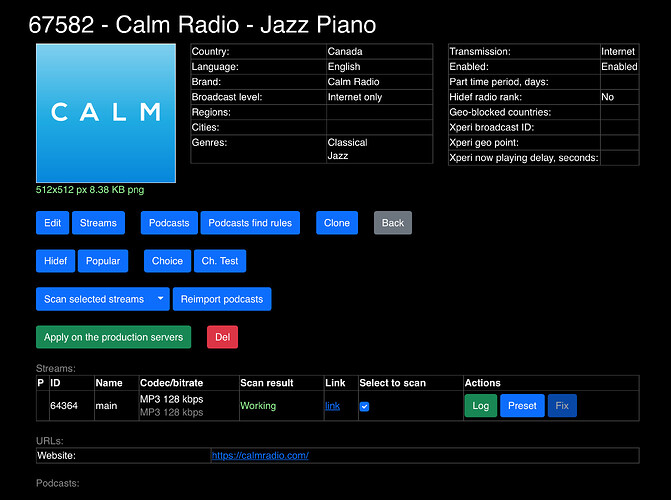Click the Working scan result
This screenshot has height=500, width=671.
click(258, 405)
